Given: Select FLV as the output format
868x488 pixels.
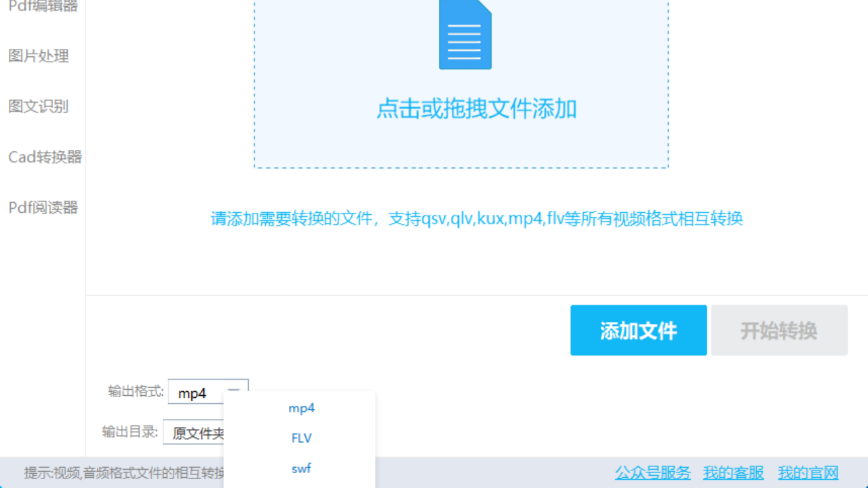Looking at the screenshot, I should point(300,438).
